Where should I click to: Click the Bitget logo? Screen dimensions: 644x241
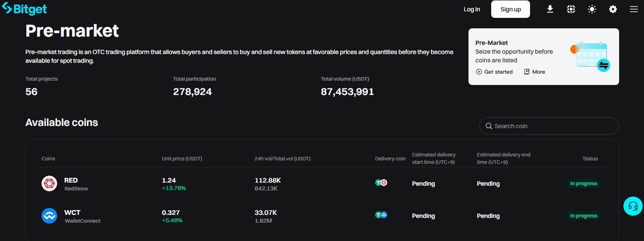[x=24, y=9]
